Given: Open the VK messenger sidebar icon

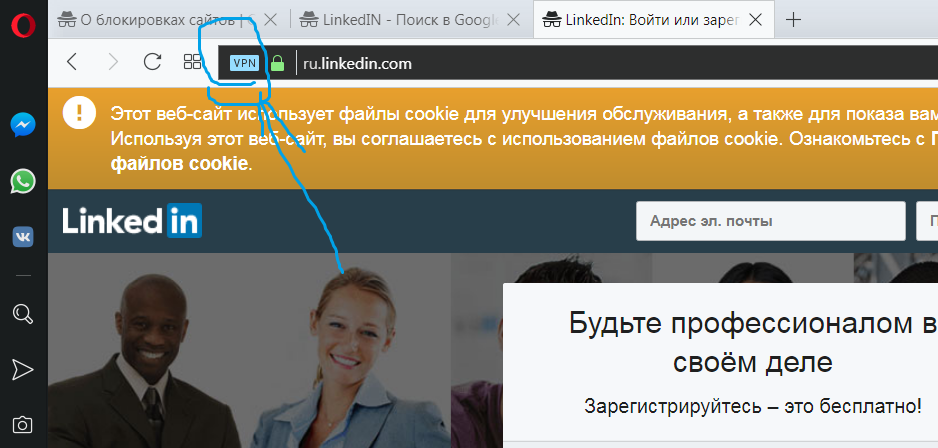Looking at the screenshot, I should click(23, 237).
